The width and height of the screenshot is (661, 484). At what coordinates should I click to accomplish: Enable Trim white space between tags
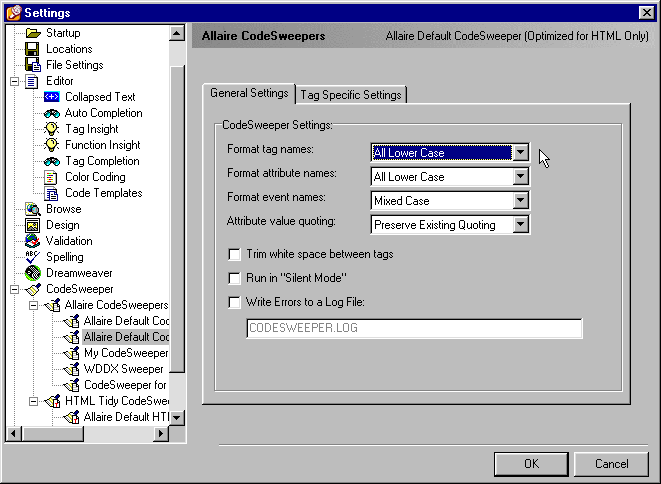(x=235, y=254)
